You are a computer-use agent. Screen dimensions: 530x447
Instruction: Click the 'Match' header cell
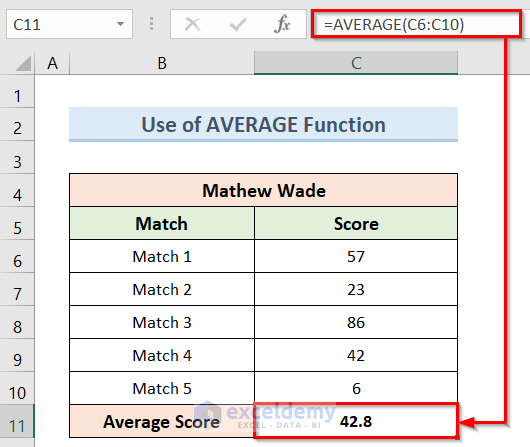point(162,223)
